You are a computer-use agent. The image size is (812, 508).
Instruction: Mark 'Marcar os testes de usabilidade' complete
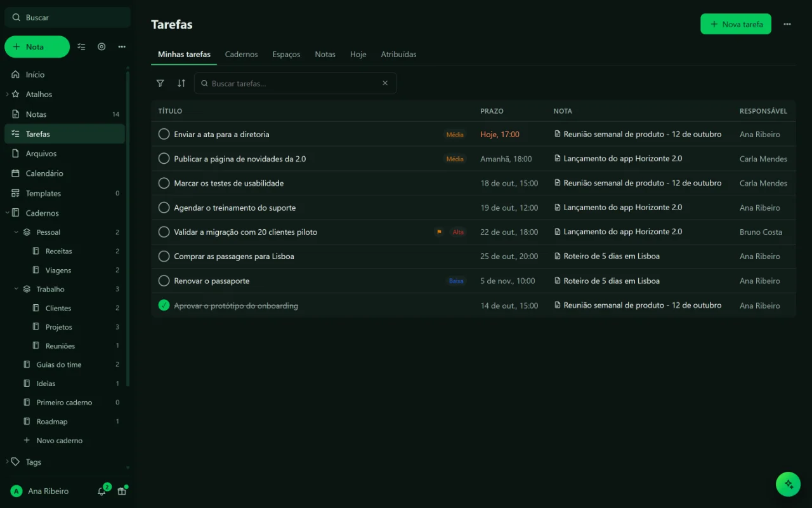click(x=164, y=183)
